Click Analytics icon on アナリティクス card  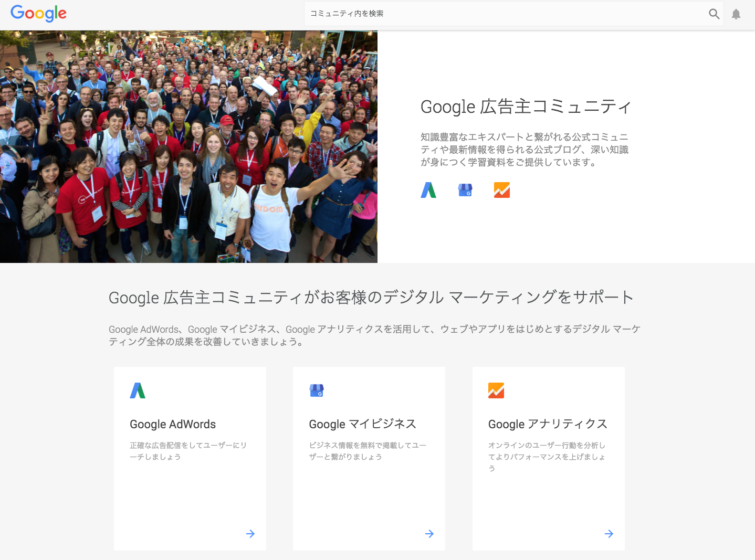[496, 390]
